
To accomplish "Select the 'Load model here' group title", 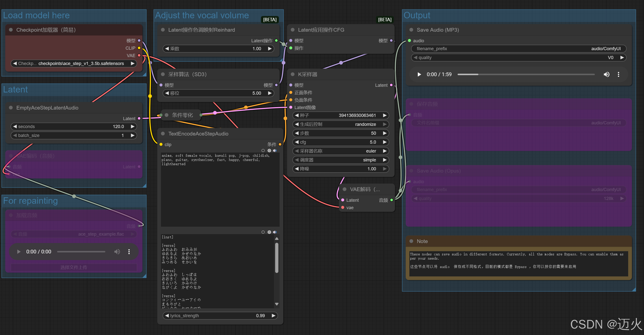I will tap(37, 15).
